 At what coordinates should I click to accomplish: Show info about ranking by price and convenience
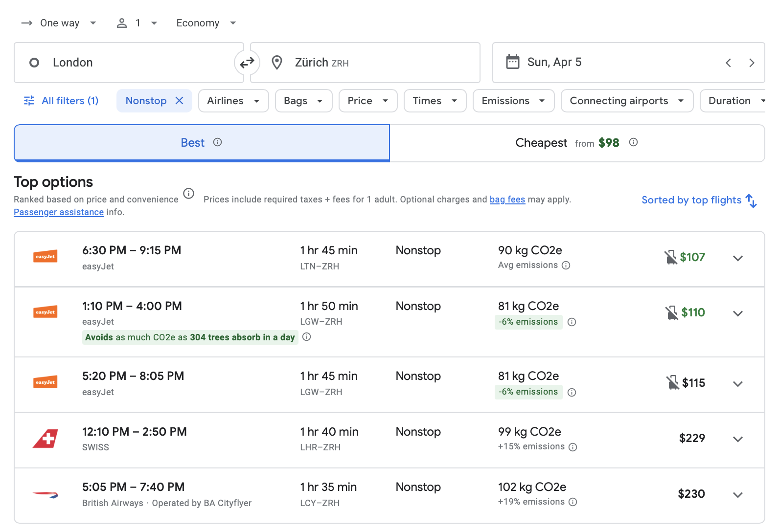coord(188,194)
